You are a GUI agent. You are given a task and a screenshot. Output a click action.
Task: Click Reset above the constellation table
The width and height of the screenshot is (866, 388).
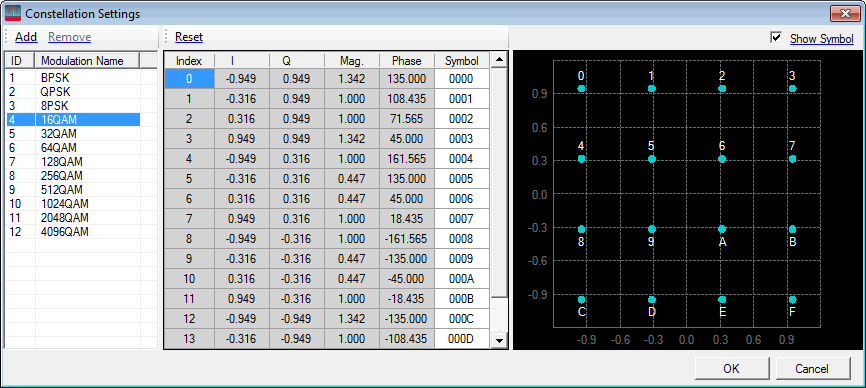pos(189,37)
